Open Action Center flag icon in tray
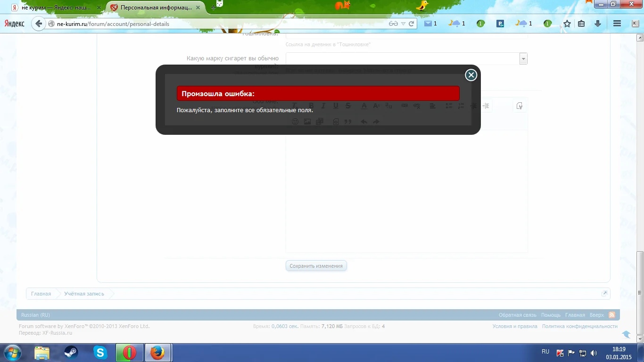Screen dimensions: 644x362 (571, 353)
